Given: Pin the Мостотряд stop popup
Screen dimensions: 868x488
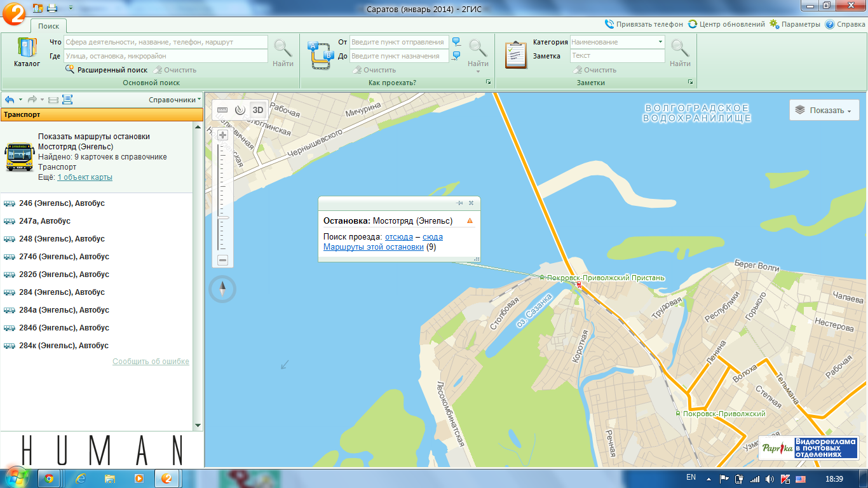Looking at the screenshot, I should 460,203.
